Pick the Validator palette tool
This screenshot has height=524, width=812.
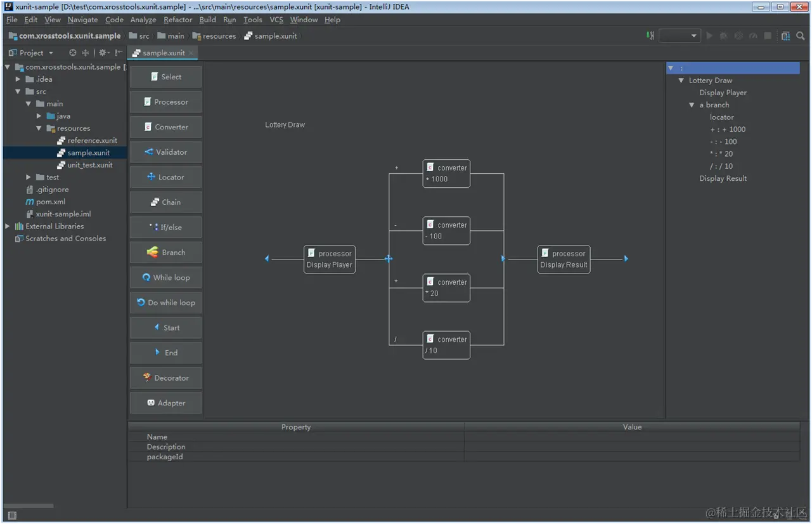[165, 152]
